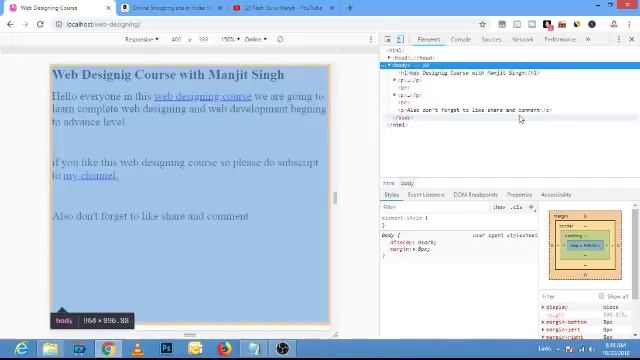
Task: Open Internet Explorer from the taskbar
Action: click(22, 349)
